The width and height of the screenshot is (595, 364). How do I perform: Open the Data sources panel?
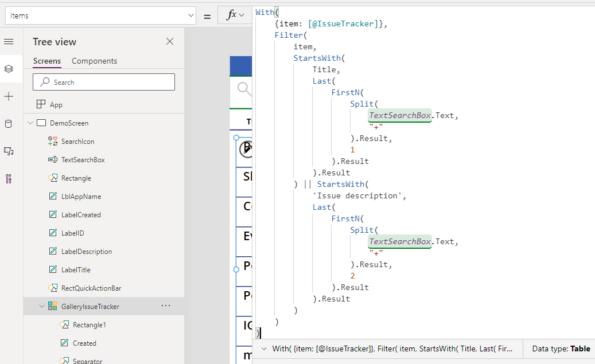pos(9,124)
